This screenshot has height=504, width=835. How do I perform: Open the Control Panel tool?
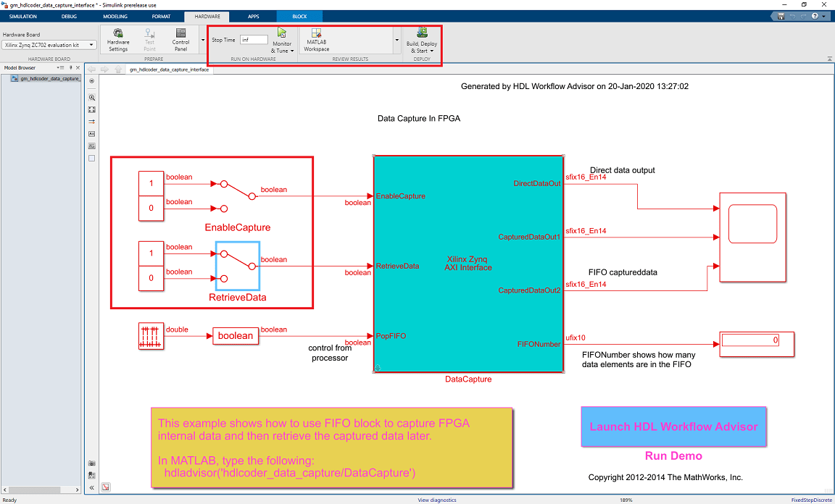click(181, 40)
